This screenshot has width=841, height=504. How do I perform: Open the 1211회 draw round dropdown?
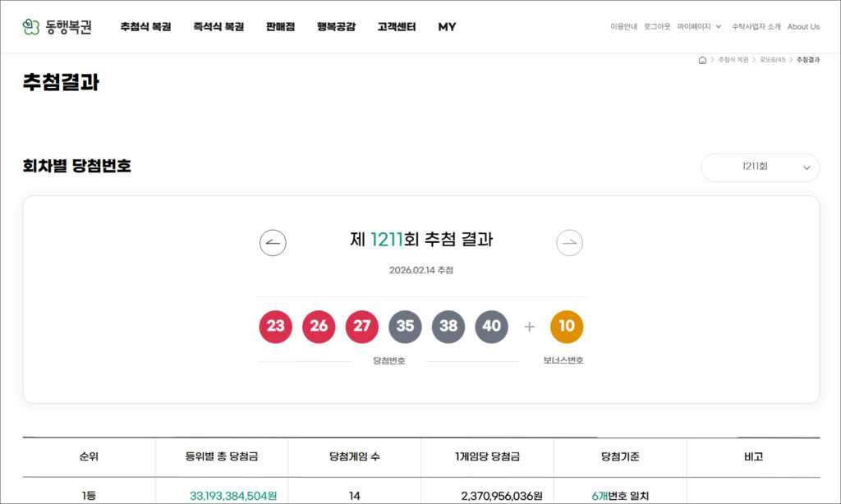click(760, 167)
